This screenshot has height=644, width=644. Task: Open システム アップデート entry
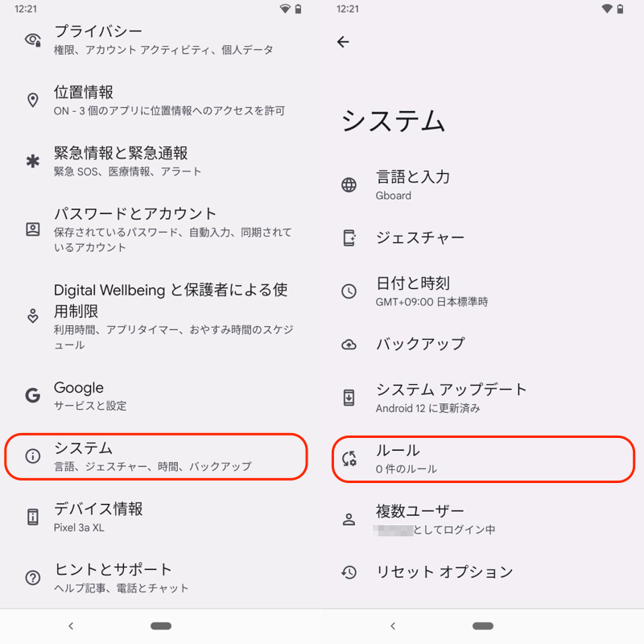(x=483, y=398)
